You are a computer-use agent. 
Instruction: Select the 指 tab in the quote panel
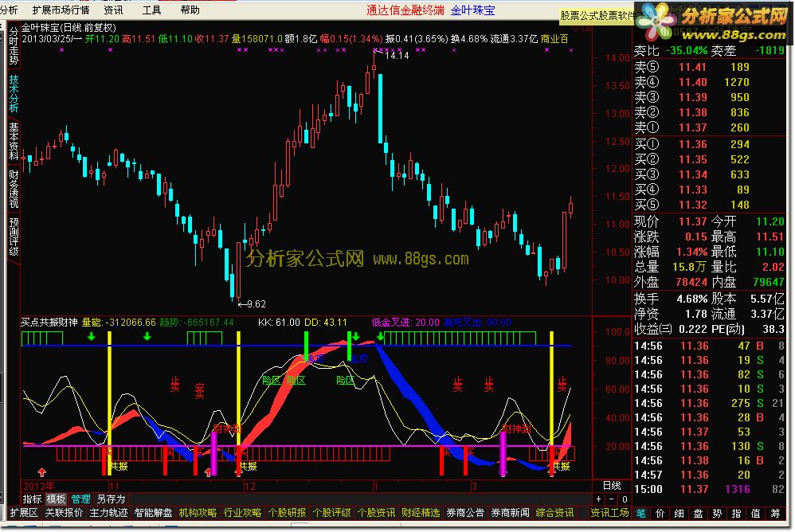click(x=737, y=513)
